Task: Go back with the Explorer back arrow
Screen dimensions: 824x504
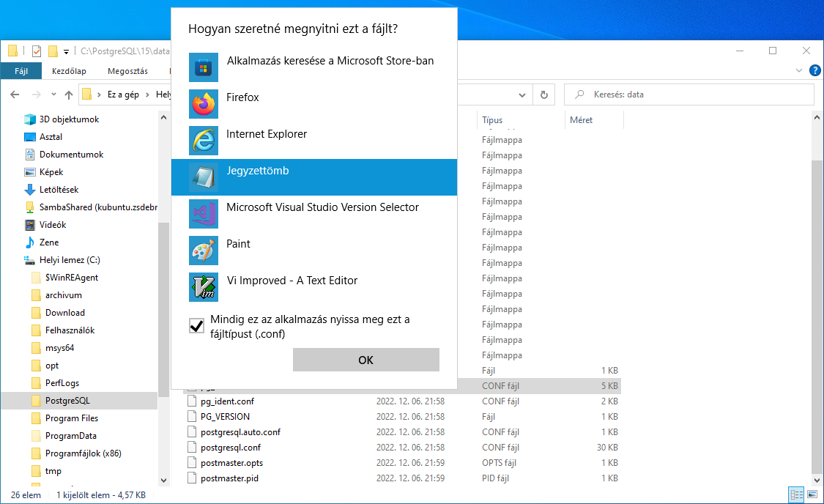Action: [x=15, y=94]
